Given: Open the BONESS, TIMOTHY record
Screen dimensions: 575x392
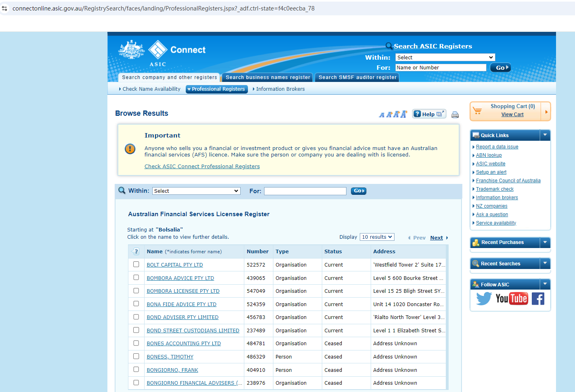Looking at the screenshot, I should pyautogui.click(x=170, y=357).
